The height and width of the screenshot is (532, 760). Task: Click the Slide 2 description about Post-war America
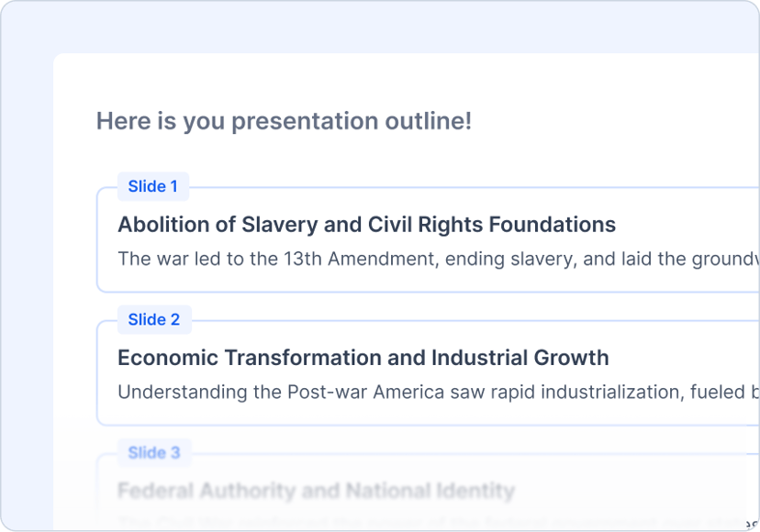(439, 392)
